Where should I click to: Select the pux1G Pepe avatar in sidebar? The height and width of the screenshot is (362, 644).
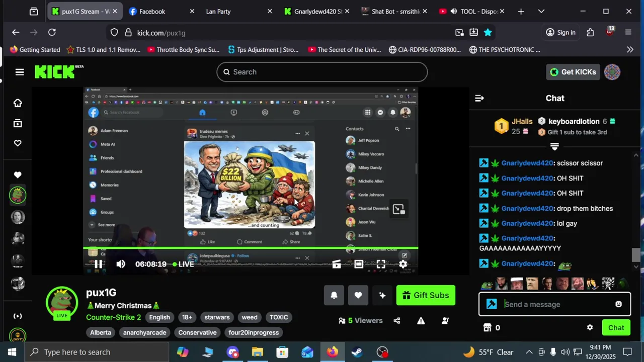coord(18,195)
